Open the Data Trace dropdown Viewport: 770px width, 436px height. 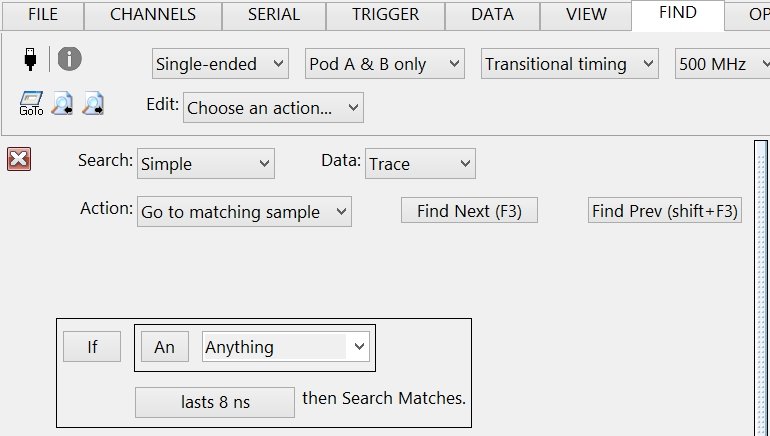(420, 164)
